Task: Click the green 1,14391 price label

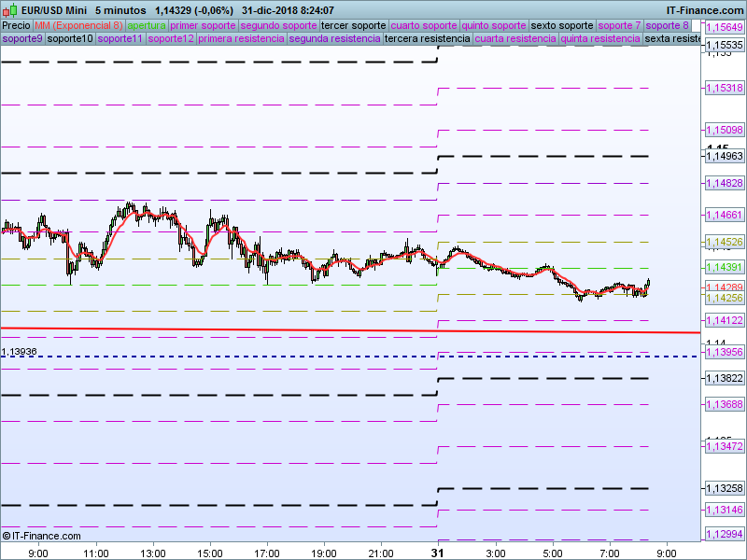Action: pos(723,267)
